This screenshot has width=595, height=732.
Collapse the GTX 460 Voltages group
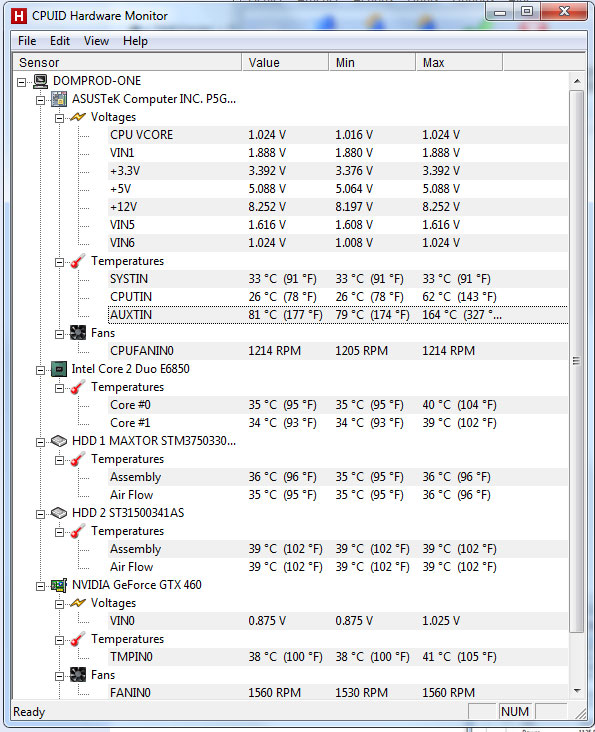click(59, 605)
